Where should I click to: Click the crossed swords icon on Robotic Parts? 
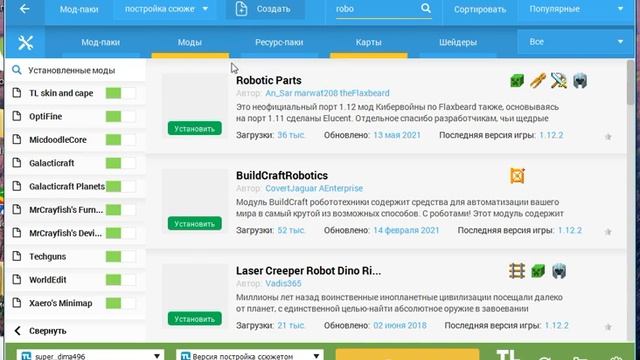pos(559,80)
